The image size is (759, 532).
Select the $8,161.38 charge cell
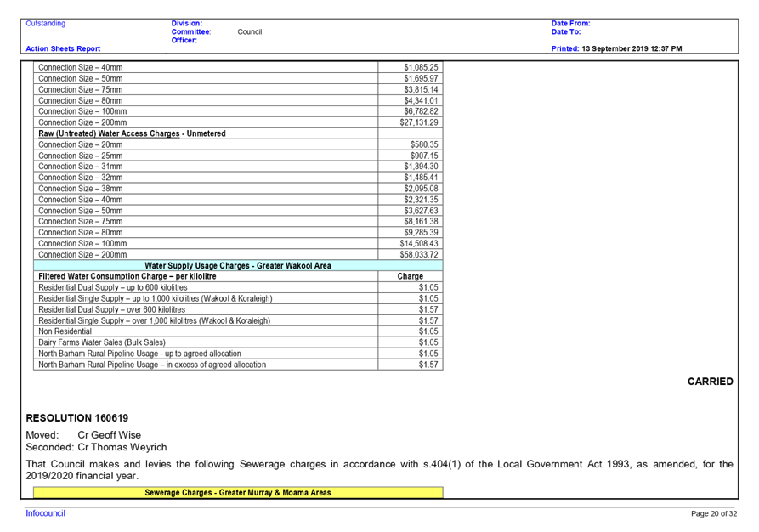click(411, 222)
